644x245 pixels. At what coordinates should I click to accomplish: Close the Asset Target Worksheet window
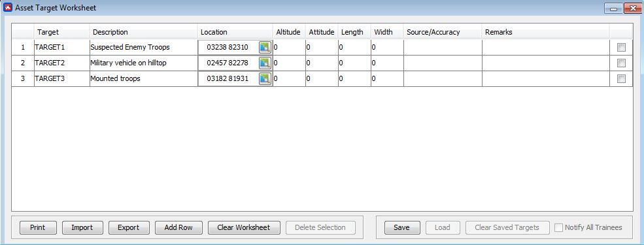coord(632,8)
